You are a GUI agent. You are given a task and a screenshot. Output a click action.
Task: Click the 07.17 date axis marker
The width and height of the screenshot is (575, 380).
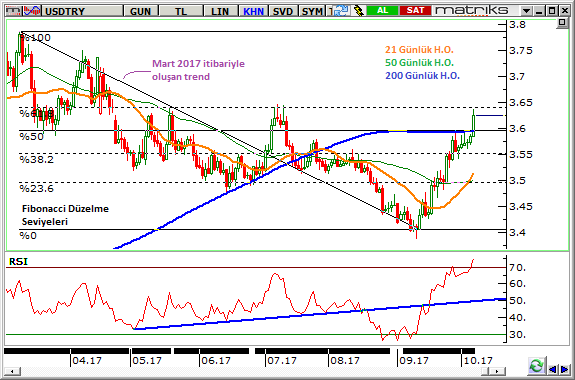click(282, 361)
